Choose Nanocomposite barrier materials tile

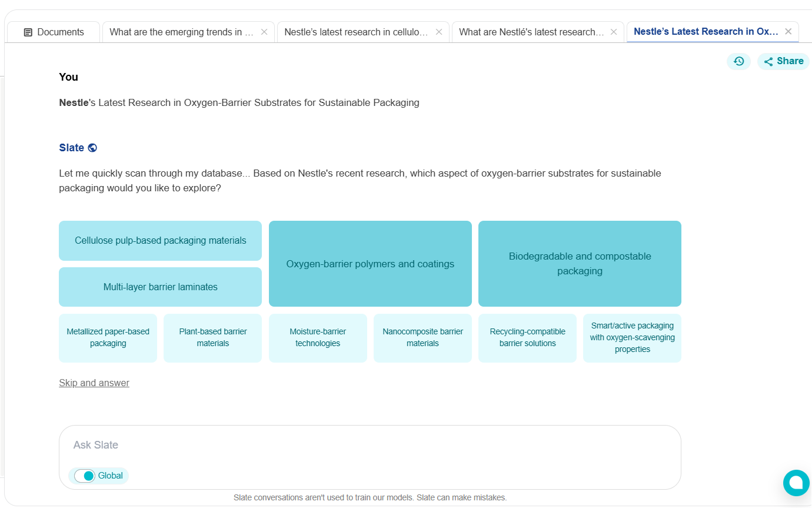point(422,338)
